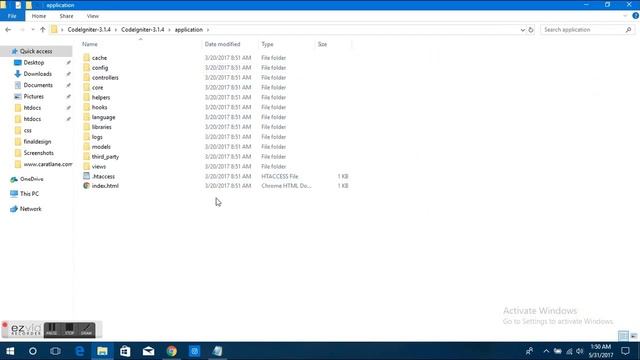640x360 pixels.
Task: Open Screenshots in navigation pane
Action: [38, 153]
